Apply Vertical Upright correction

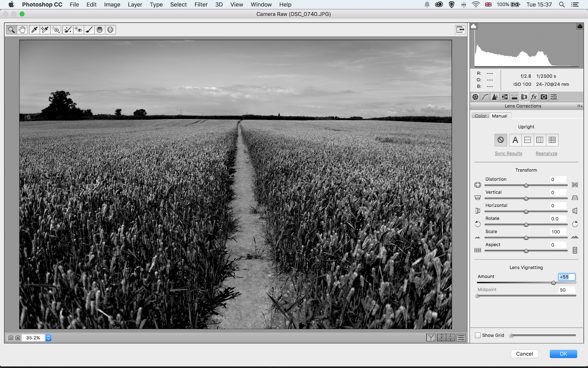pos(539,140)
